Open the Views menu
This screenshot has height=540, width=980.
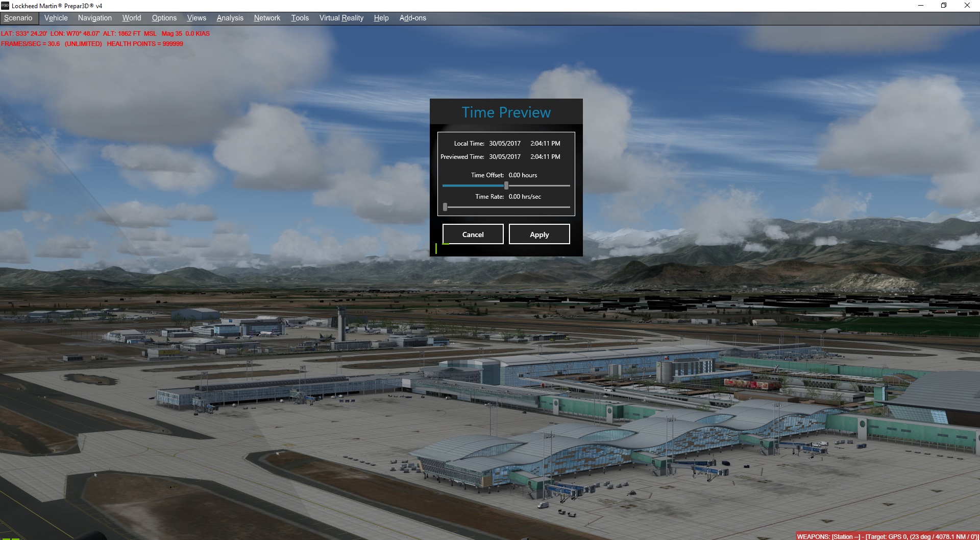point(197,18)
